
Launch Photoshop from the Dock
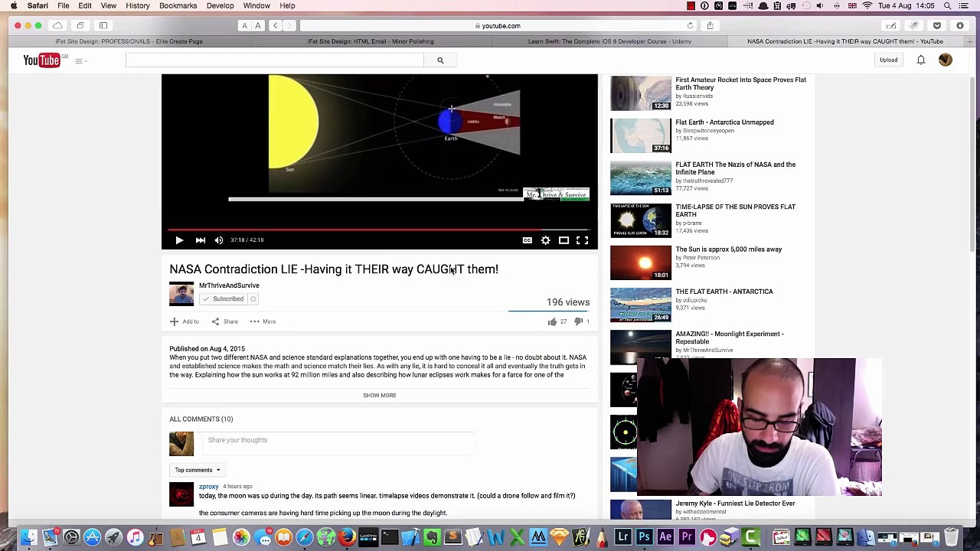(x=644, y=537)
